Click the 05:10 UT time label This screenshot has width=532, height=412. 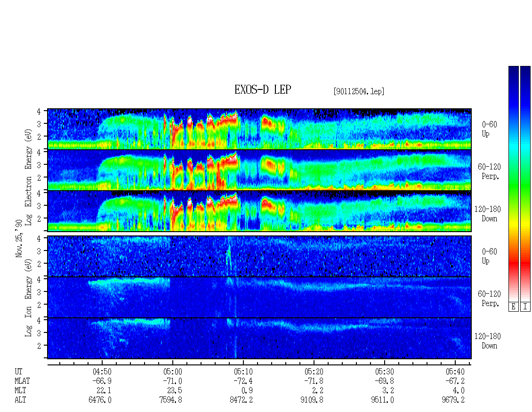coord(243,372)
